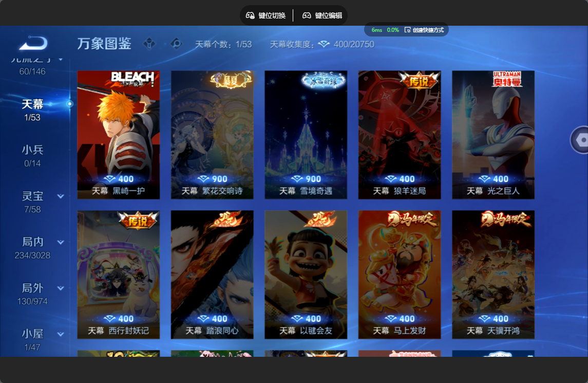Click the 6ms latency indicator
Image resolution: width=588 pixels, height=383 pixels.
[377, 30]
